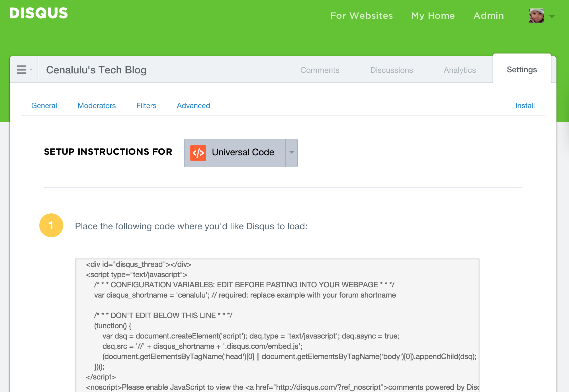569x392 pixels.
Task: Go to the Install page
Action: 525,106
